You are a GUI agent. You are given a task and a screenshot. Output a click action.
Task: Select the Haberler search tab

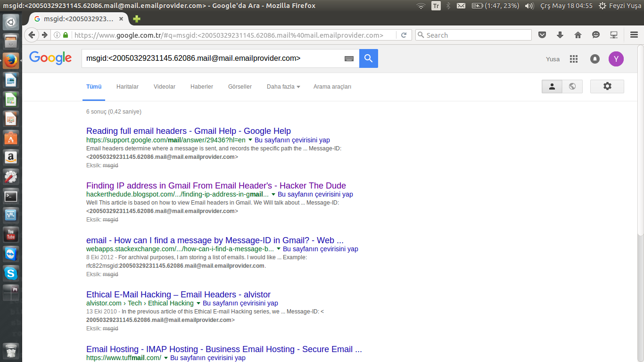202,87
